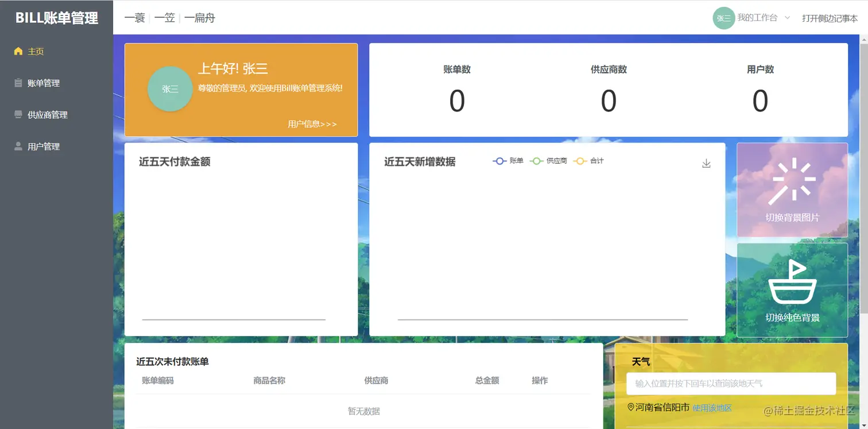The width and height of the screenshot is (868, 429).
Task: Click the 供应商数 statistic label
Action: [609, 69]
